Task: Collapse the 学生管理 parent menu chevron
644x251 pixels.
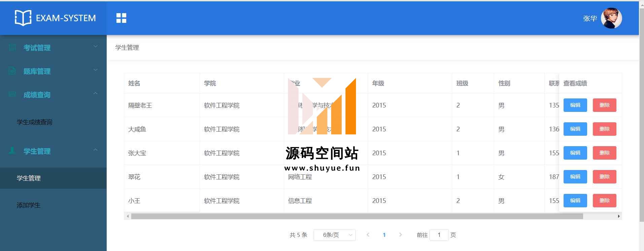Action: pos(96,150)
